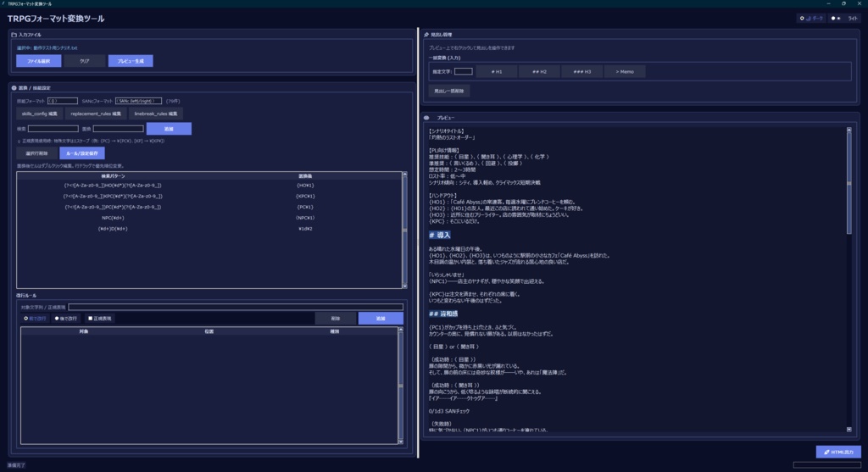868x472 pixels.
Task: Click the 見出し一括削除 button
Action: pyautogui.click(x=449, y=91)
